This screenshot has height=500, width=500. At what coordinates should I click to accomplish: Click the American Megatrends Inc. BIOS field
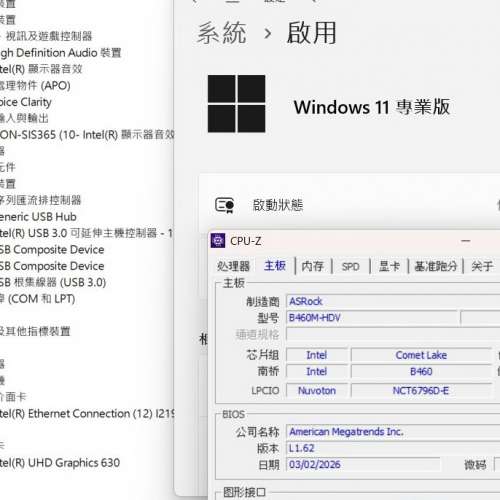(393, 432)
